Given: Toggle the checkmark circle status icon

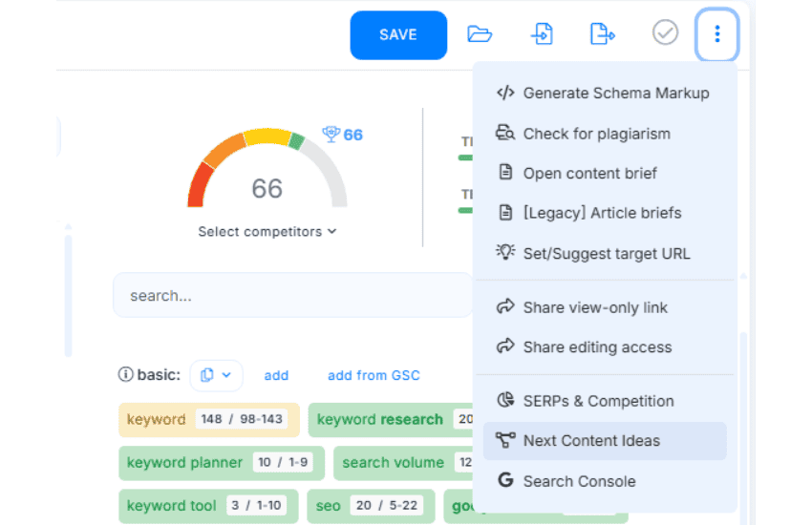Looking at the screenshot, I should 665,33.
